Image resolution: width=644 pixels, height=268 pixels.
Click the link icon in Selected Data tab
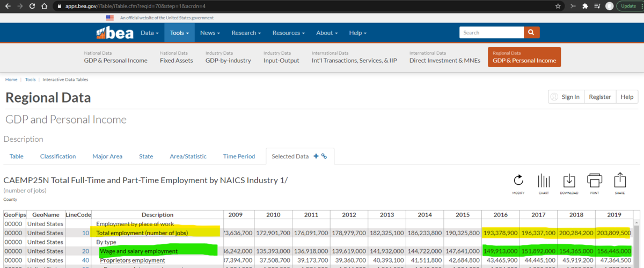(324, 156)
